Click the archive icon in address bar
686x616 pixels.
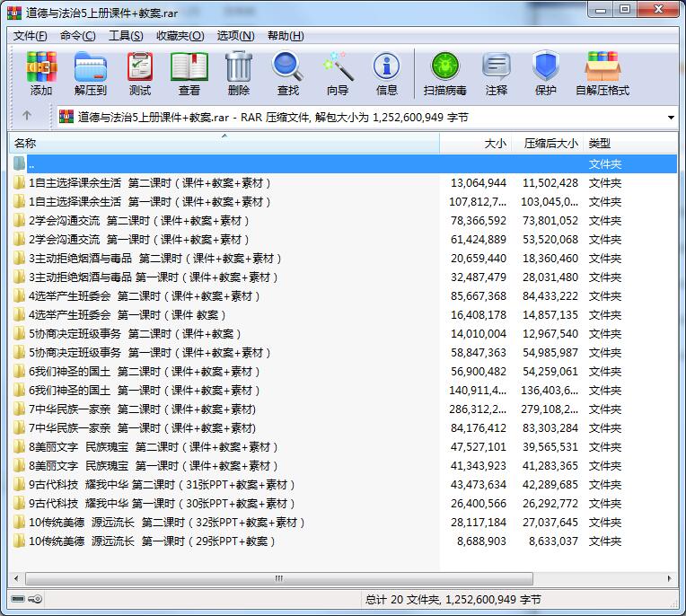(66, 117)
